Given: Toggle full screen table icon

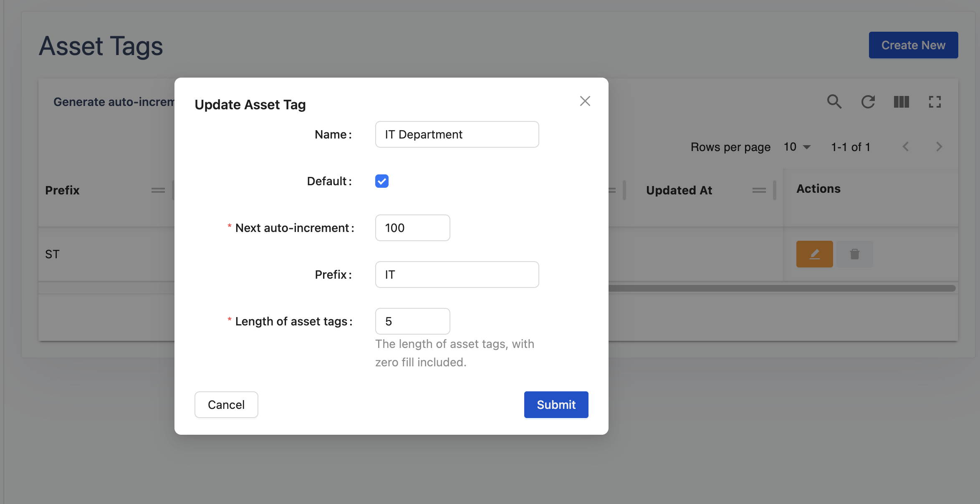Looking at the screenshot, I should pyautogui.click(x=935, y=102).
